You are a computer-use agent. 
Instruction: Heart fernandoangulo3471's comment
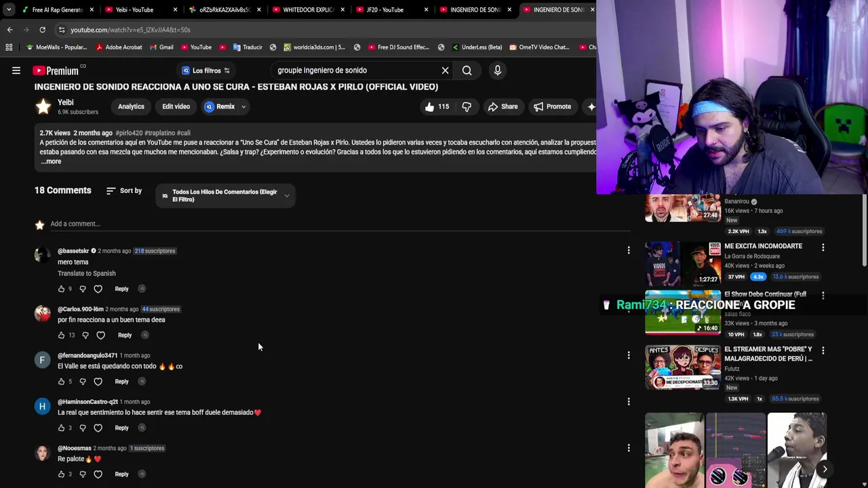98,382
